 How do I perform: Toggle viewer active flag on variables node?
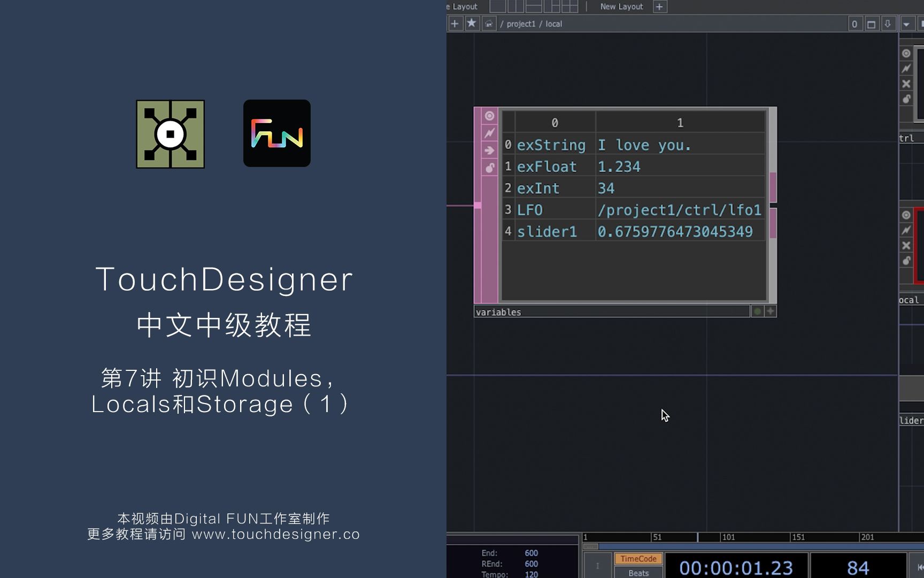point(489,116)
